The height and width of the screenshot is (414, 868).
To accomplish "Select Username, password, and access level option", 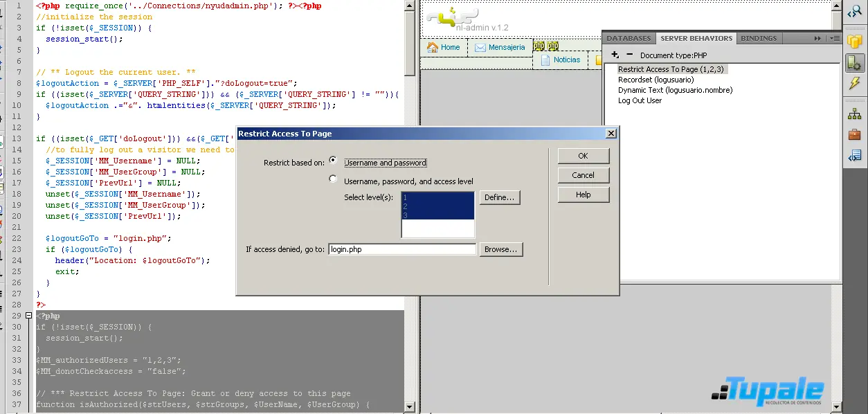I will (x=333, y=179).
